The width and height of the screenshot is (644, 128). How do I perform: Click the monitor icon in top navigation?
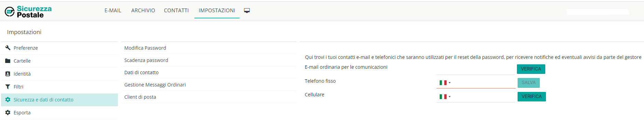pos(247,11)
